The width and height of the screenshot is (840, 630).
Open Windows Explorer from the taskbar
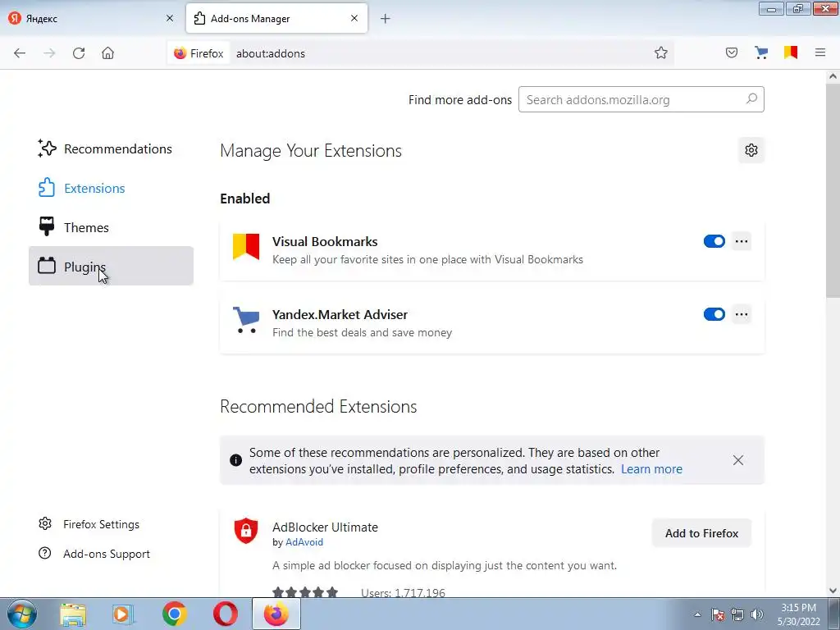tap(73, 614)
